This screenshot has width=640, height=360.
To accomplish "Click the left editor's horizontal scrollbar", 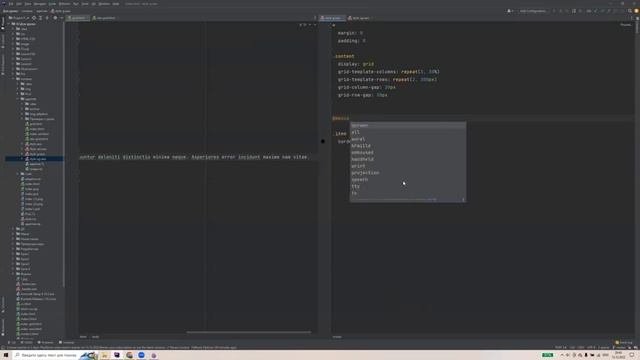I will tap(249, 332).
